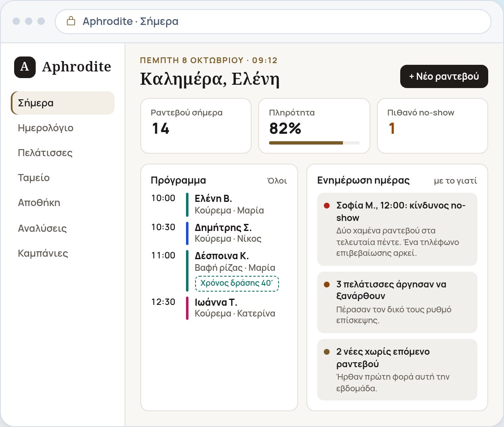Click the "Ενημέρωση ημέρας" panel title
Image resolution: width=504 pixels, height=427 pixels.
tap(363, 180)
